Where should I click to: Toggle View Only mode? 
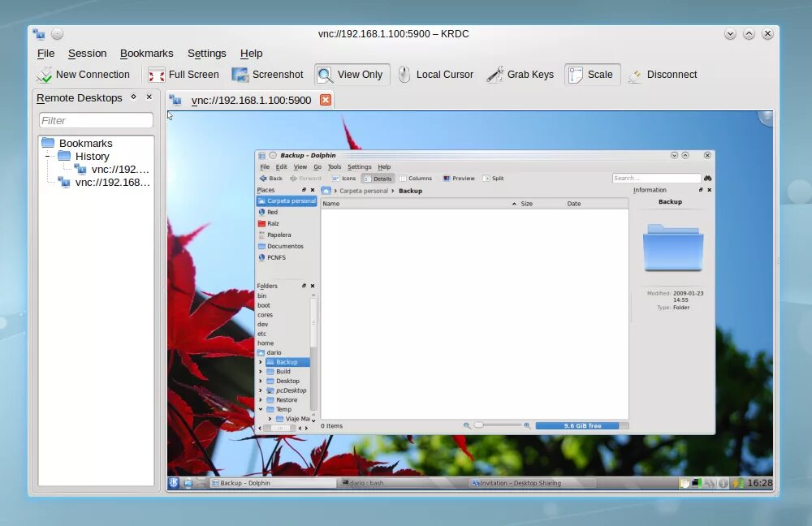352,75
